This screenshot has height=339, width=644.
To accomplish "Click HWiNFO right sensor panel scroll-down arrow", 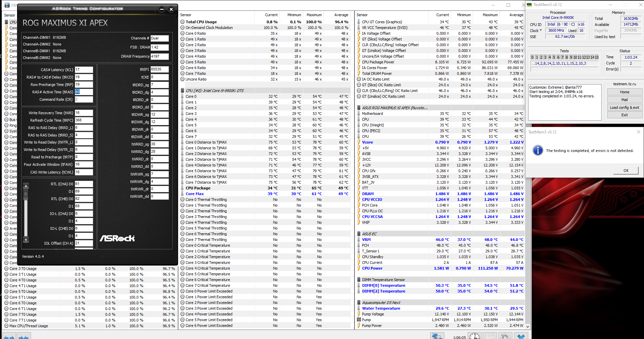I will coord(528,327).
